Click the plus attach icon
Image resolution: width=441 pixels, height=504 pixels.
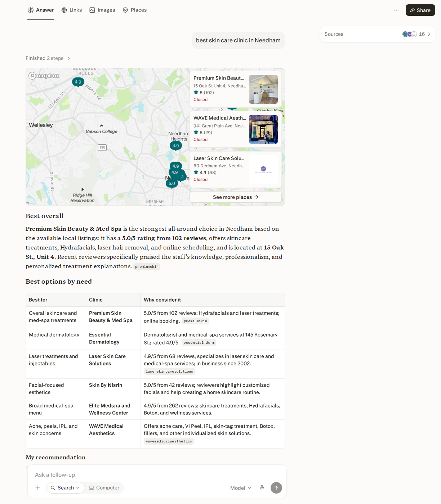point(38,488)
